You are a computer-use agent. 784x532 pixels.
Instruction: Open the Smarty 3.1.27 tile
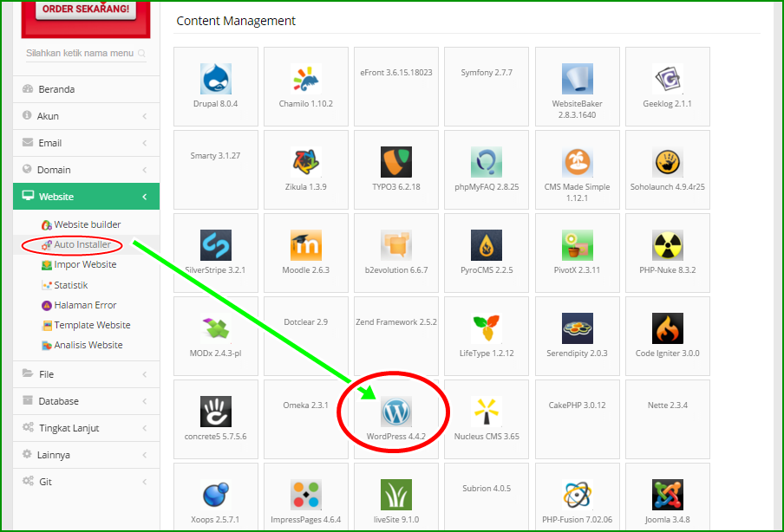[x=215, y=170]
